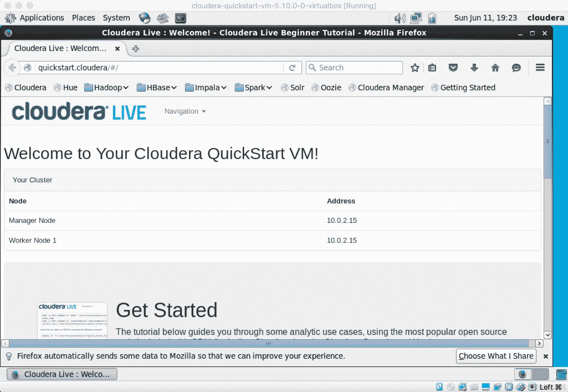Launch web browser from GNOME panel
568x392 pixels.
(145, 18)
